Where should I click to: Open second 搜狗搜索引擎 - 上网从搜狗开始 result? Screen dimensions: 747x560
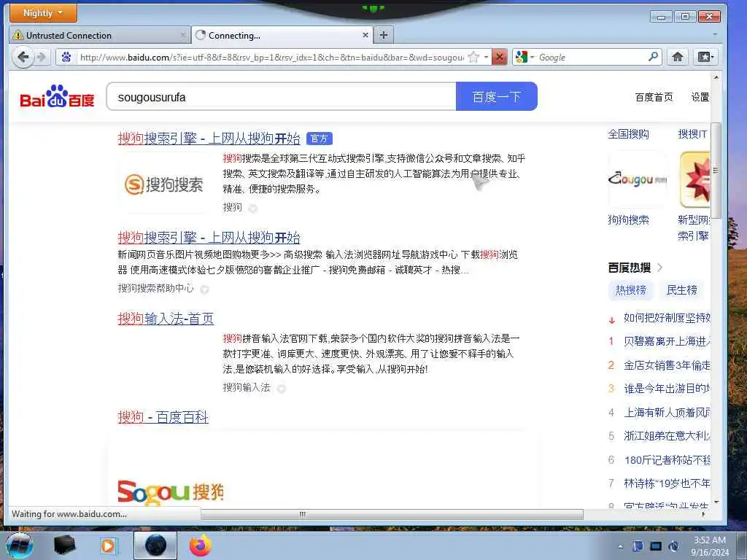click(x=209, y=237)
